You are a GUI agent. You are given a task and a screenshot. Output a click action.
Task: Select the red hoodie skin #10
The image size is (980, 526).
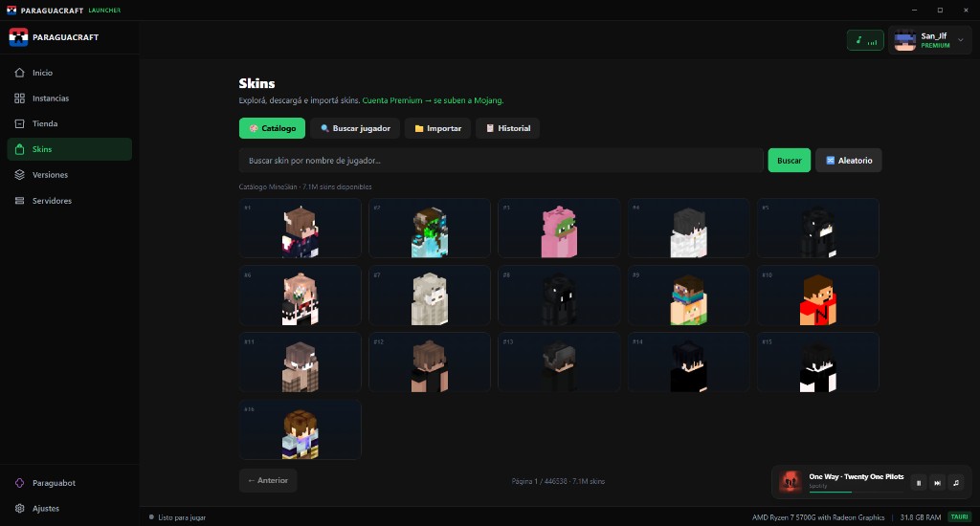pos(817,296)
